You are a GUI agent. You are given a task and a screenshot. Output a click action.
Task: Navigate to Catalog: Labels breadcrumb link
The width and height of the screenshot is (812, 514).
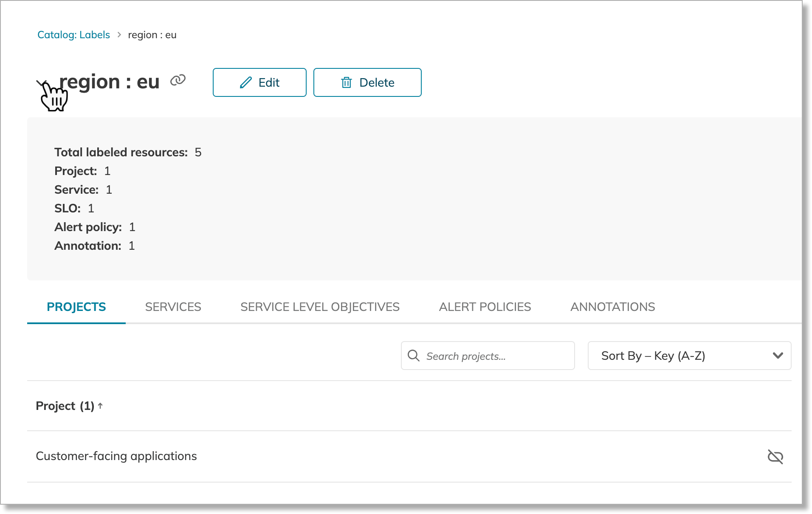tap(73, 35)
